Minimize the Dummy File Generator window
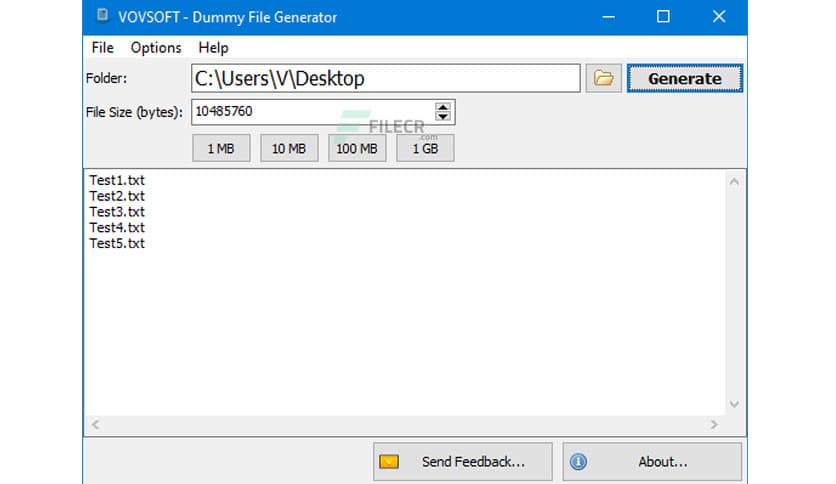Image resolution: width=836 pixels, height=484 pixels. [x=608, y=17]
